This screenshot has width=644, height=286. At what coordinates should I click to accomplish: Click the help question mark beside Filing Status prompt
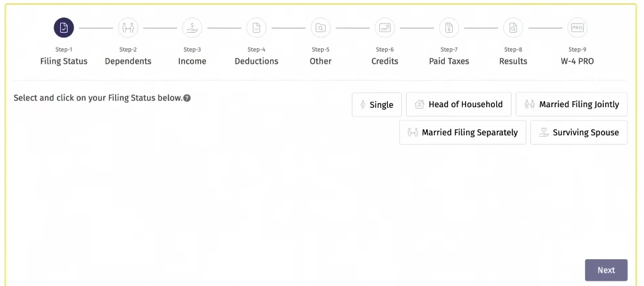[187, 98]
